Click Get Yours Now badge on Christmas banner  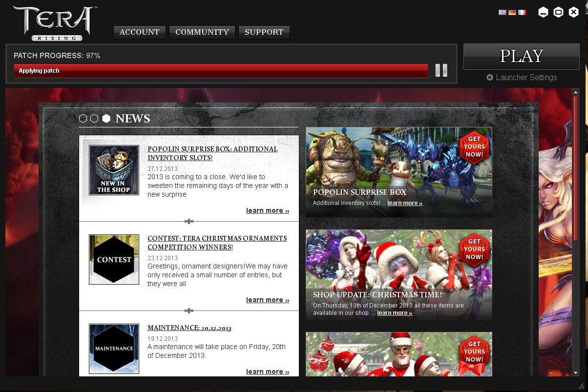(475, 249)
